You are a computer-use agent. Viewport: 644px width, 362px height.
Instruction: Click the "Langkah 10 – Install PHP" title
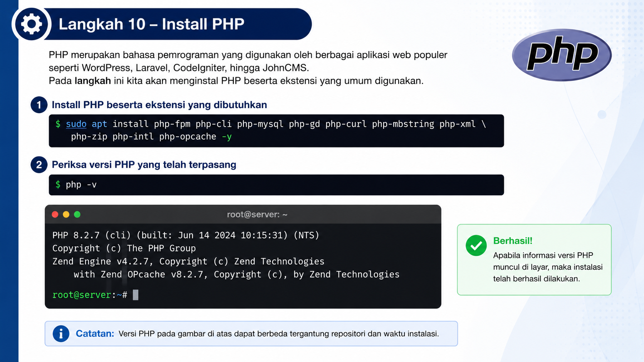coord(151,24)
